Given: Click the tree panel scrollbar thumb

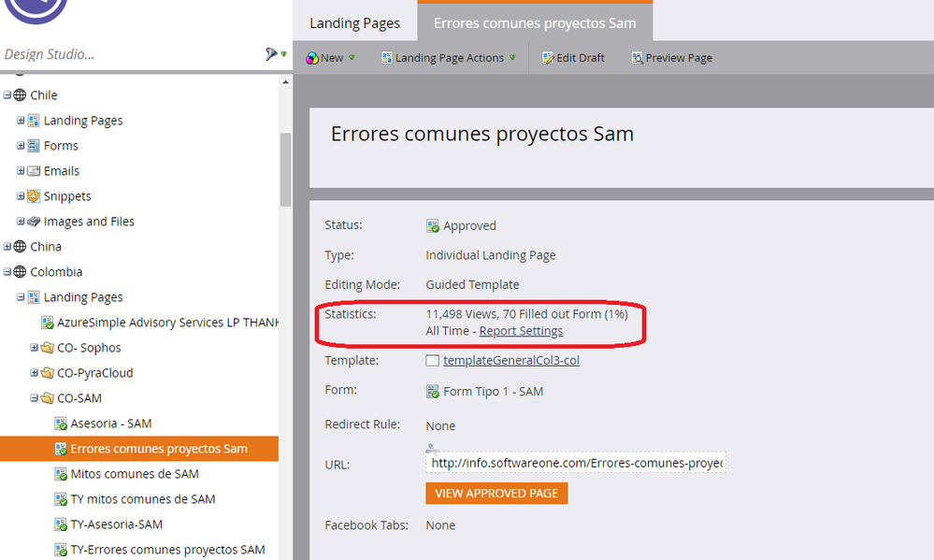Looking at the screenshot, I should pyautogui.click(x=285, y=170).
